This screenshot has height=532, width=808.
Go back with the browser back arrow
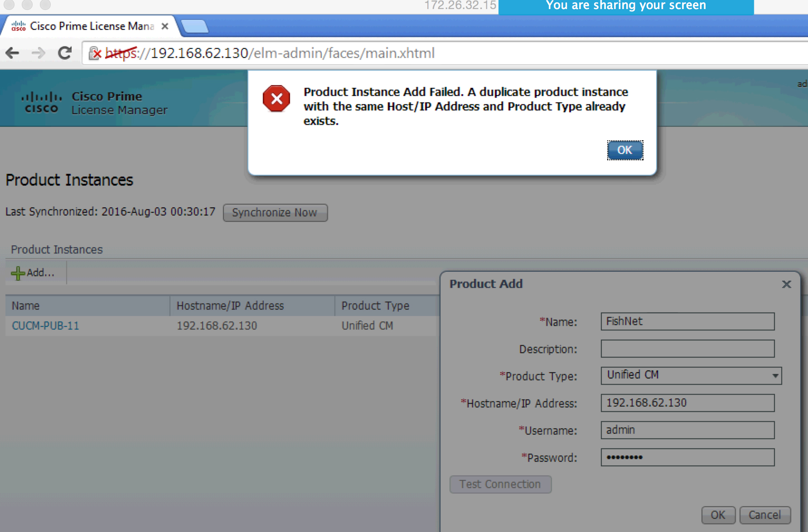click(x=12, y=53)
